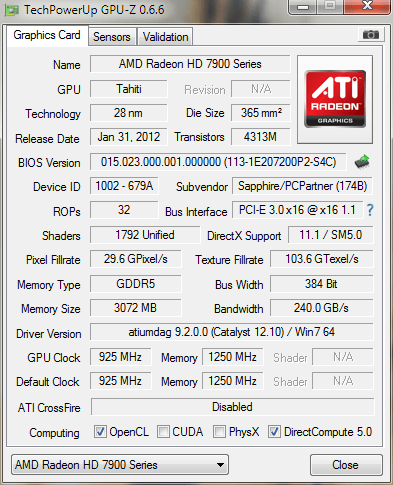Toggle the DirectCompute 5.0 checkbox
Viewport: 393px width, 485px height.
(274, 432)
